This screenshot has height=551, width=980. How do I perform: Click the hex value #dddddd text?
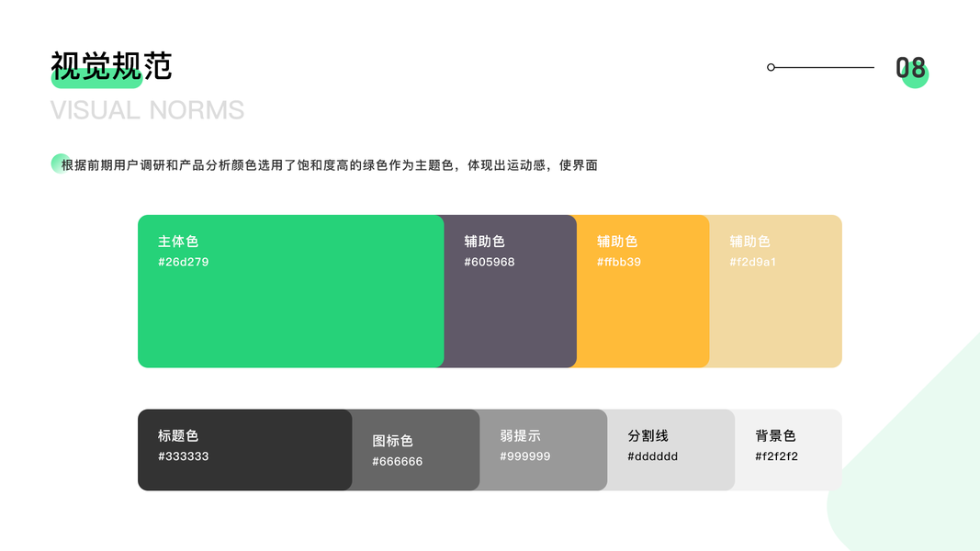652,456
